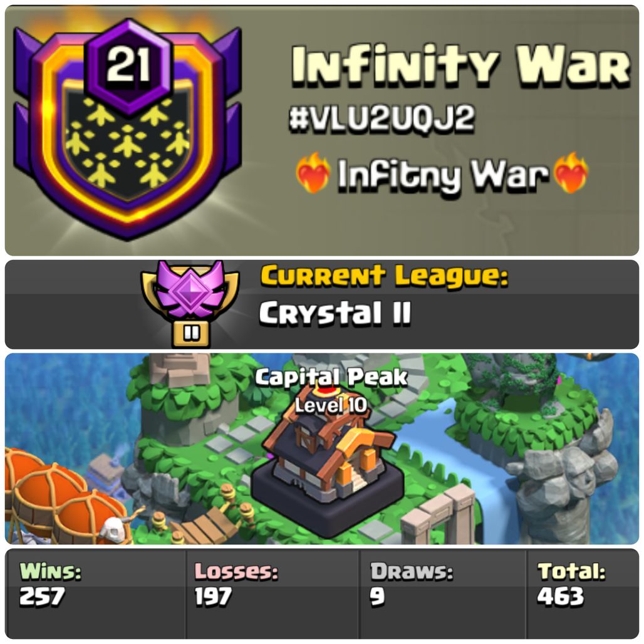Tap the Roman numeral II league tag
Screen dimensions: 644x644
[191, 333]
